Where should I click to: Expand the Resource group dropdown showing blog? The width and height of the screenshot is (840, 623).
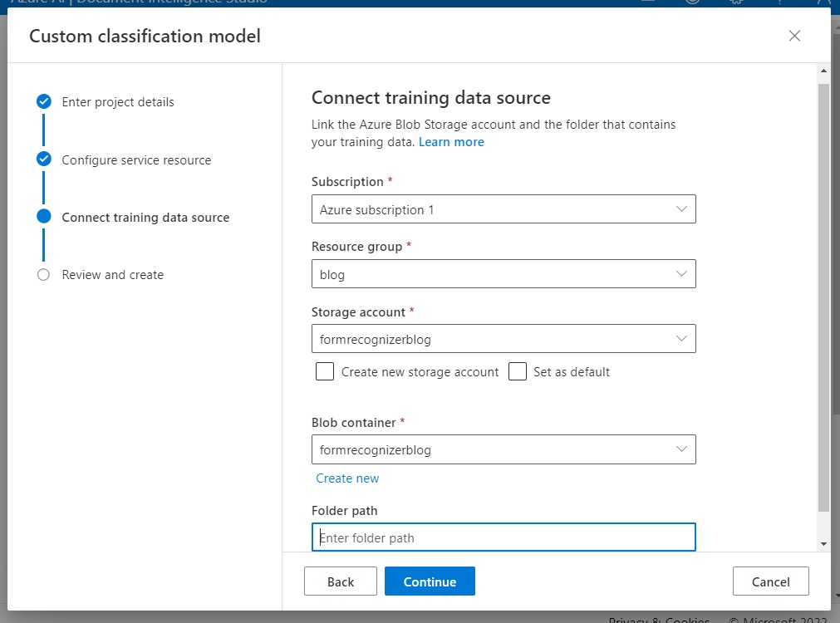(503, 274)
